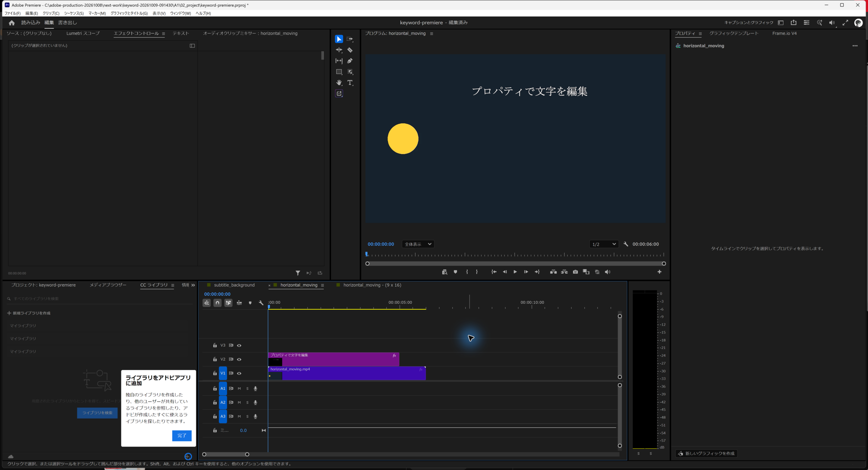Open the horizontal_moving sequence tab menu

[x=322, y=285]
